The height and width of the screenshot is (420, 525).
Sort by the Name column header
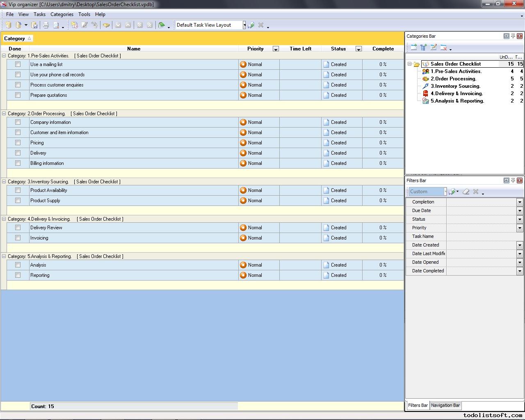(x=134, y=49)
